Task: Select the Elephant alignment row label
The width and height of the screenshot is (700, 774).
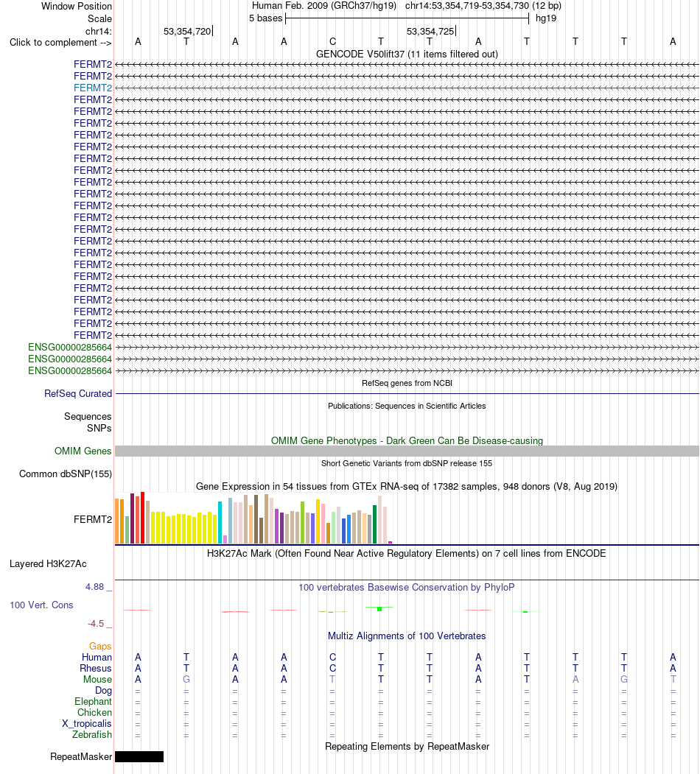Action: [94, 701]
